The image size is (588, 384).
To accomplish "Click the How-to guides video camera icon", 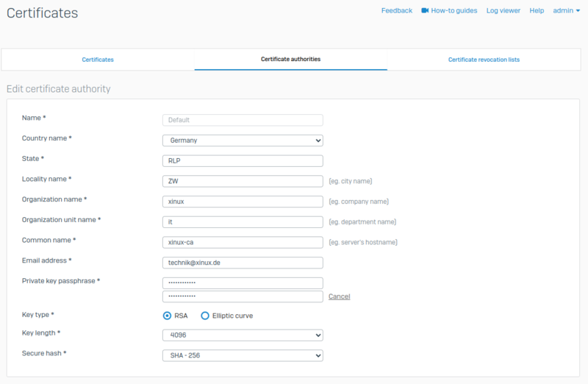I will [x=426, y=11].
